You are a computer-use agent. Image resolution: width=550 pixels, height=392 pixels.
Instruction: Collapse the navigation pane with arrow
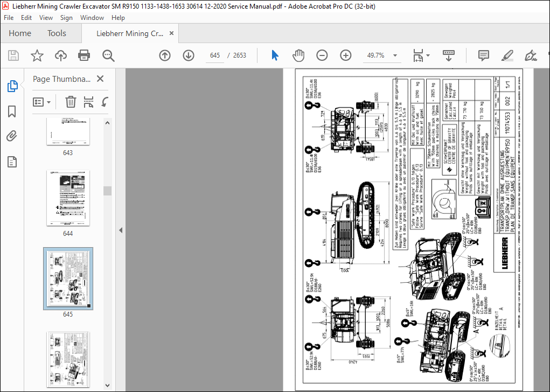point(121,230)
